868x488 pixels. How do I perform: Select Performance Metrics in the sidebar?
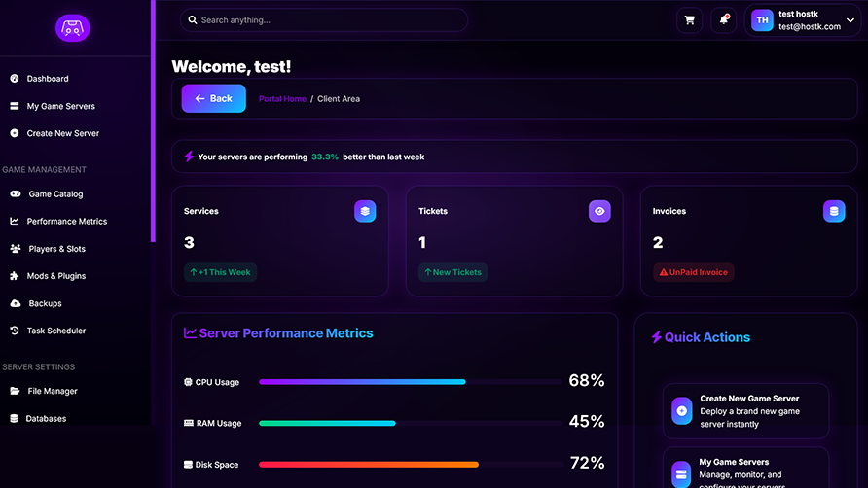click(67, 222)
